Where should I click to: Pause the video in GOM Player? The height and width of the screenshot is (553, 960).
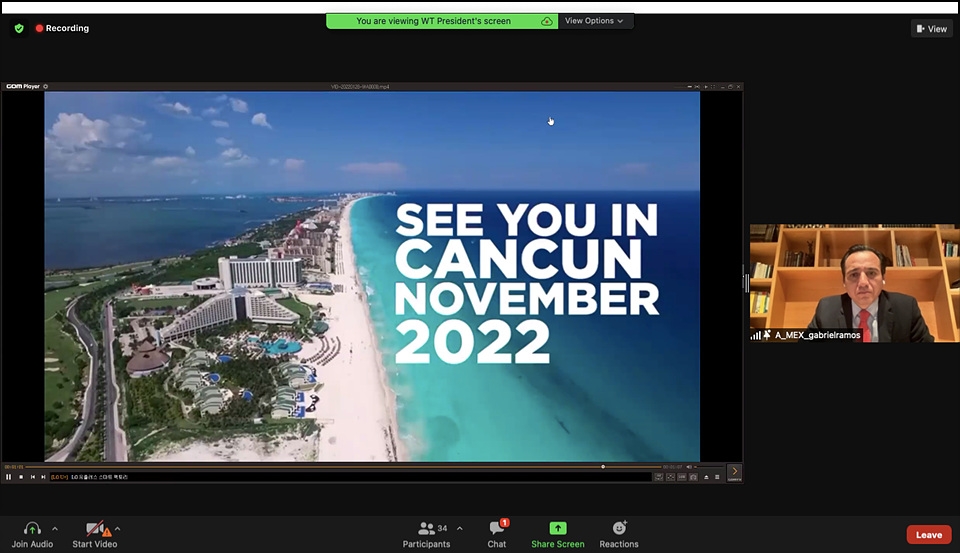coord(9,477)
